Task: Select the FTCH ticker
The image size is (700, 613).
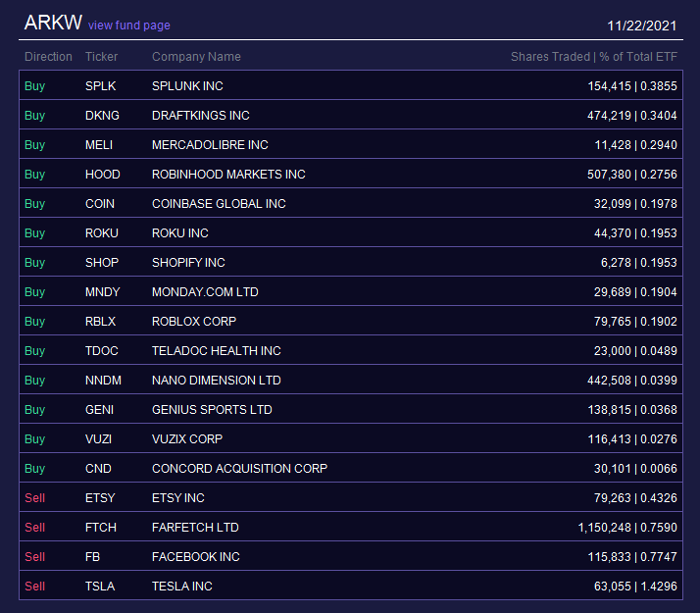Action: pyautogui.click(x=101, y=528)
